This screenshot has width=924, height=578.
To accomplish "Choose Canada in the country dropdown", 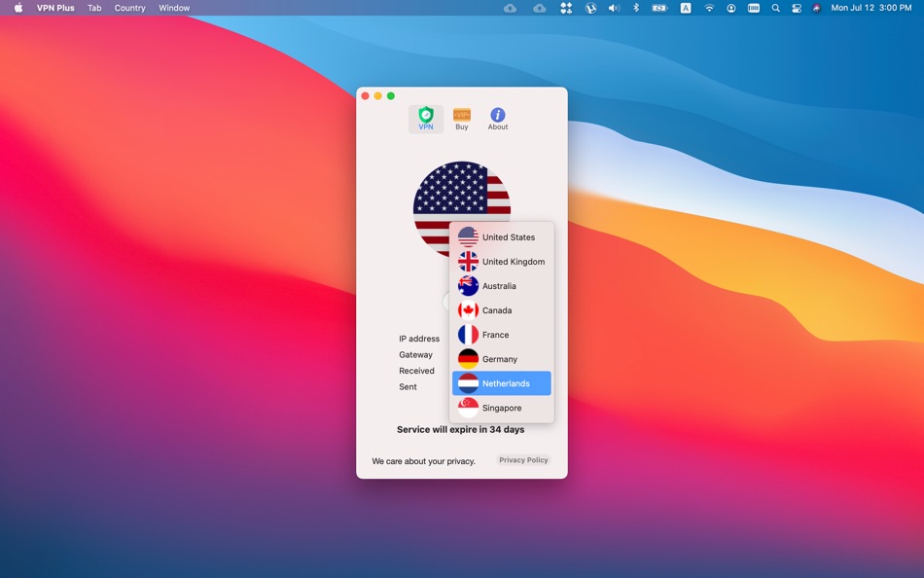I will (502, 310).
